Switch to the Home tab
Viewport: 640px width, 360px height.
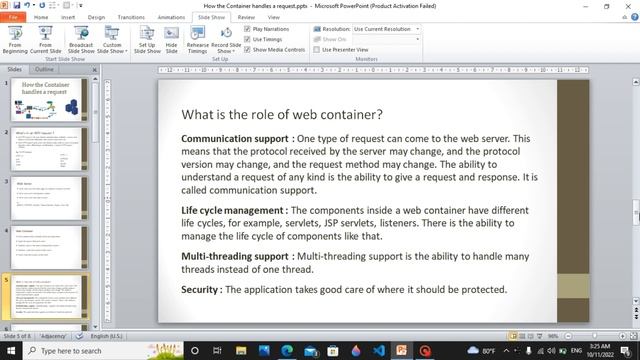41,17
